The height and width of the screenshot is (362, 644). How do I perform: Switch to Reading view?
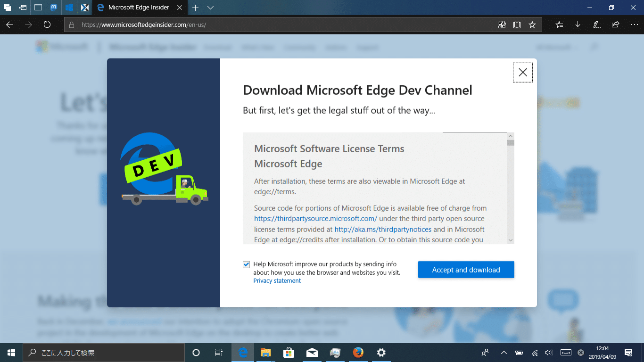click(x=517, y=25)
